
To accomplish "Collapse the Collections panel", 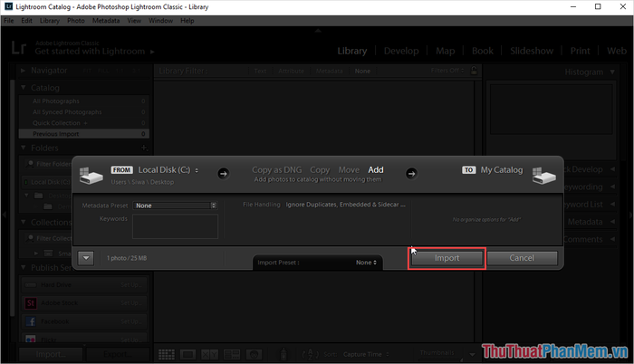I will (x=23, y=222).
